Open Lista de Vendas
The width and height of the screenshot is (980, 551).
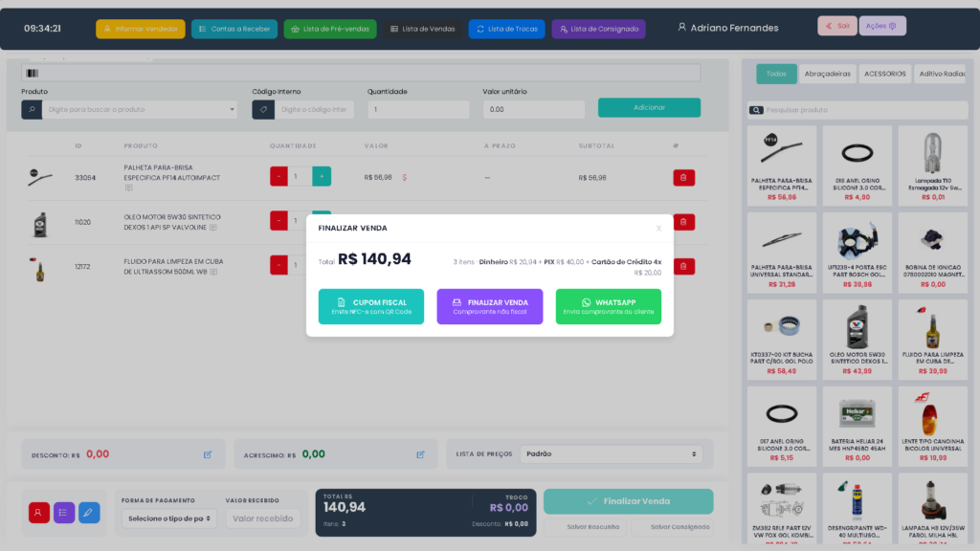click(x=422, y=29)
